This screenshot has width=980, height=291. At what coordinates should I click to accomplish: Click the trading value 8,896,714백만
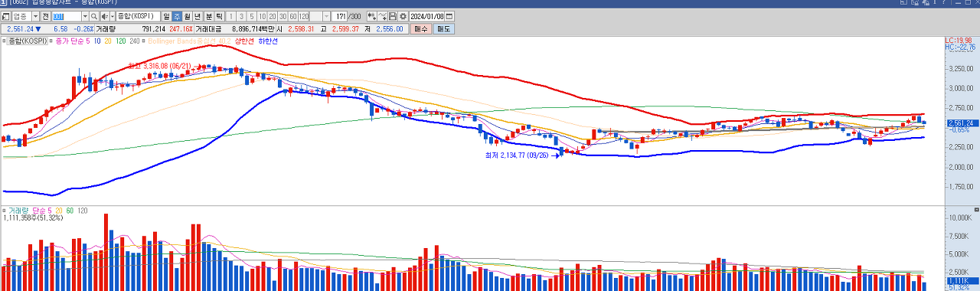253,28
